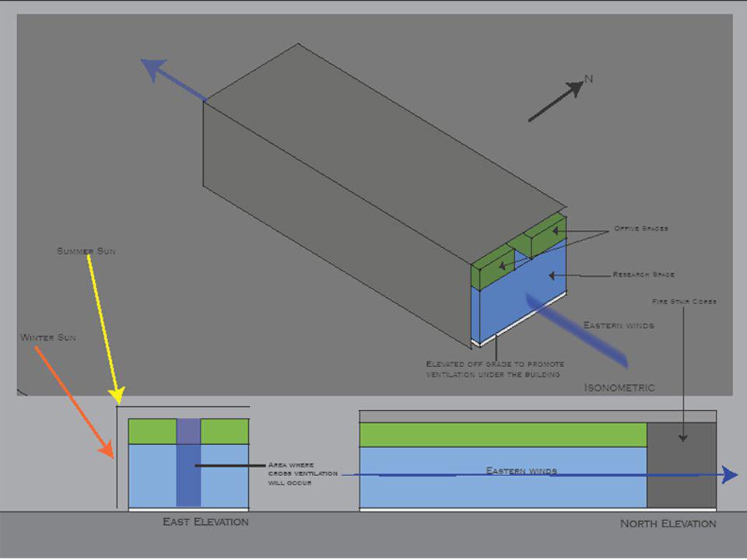Click the Isonometric caption
747x560 pixels.
pyautogui.click(x=619, y=387)
